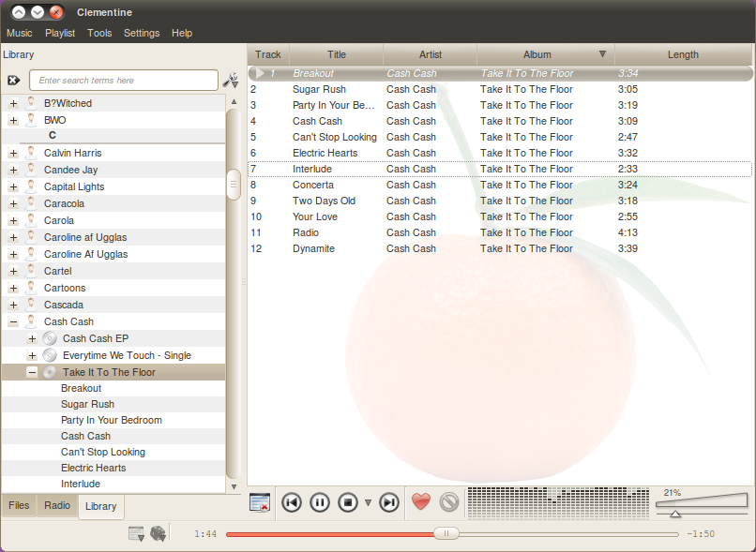Screen dimensions: 756x552
Task: Open the Help menu
Action: pos(182,33)
